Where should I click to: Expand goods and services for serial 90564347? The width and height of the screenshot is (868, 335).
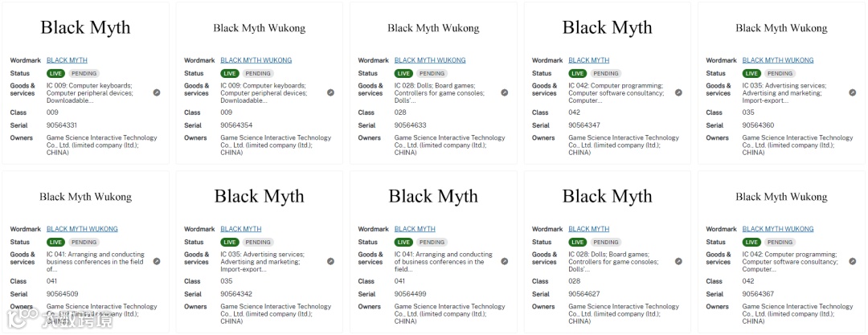pos(678,93)
